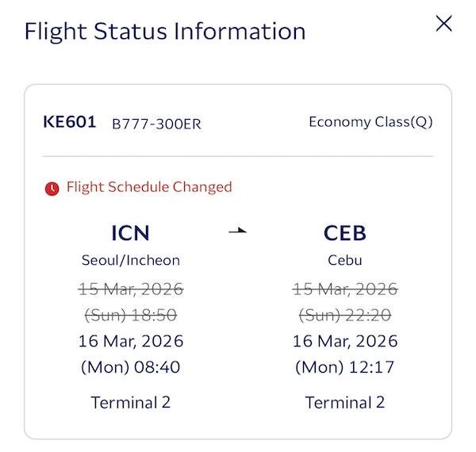Click the crossed-out (Sun) 18:50 departure time
This screenshot has height=452, width=476.
pyautogui.click(x=131, y=315)
